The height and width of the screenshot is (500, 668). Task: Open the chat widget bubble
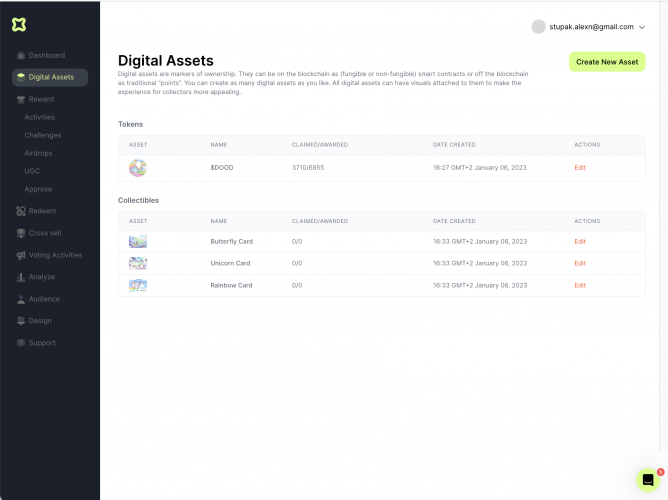tap(648, 480)
